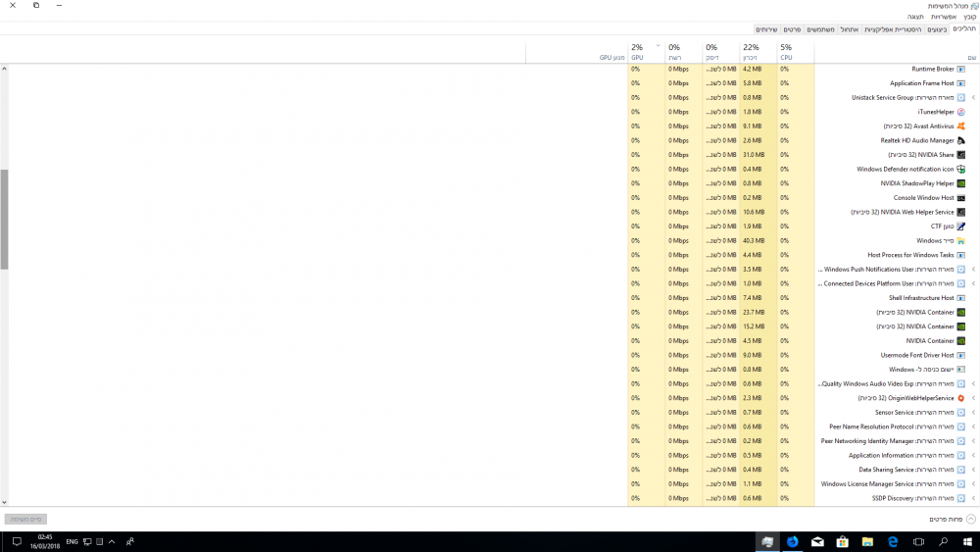Open the קובץ (File) menu
The image size is (980, 552).
pos(969,17)
